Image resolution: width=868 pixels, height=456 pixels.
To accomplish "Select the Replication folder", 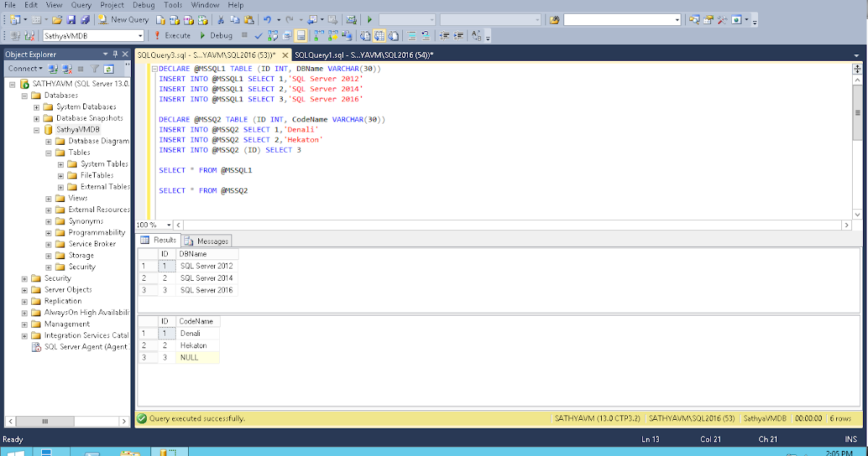I will click(x=63, y=301).
